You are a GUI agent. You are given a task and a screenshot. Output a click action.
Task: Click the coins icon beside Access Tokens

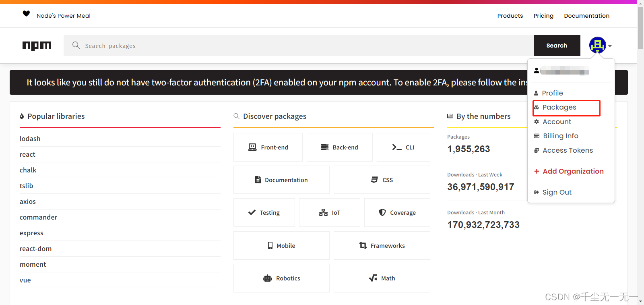tap(537, 150)
